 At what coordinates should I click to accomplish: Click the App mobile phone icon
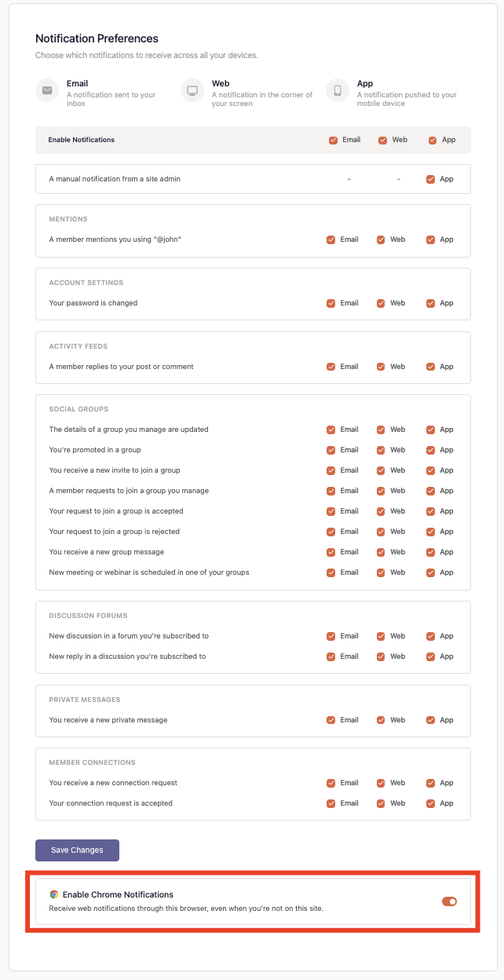338,90
